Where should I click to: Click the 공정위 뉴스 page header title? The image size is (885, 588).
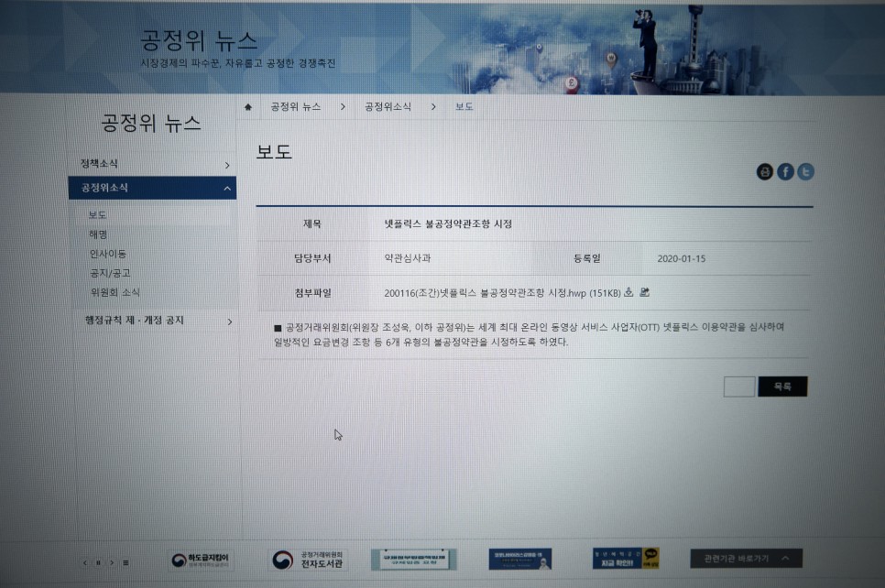(x=199, y=40)
